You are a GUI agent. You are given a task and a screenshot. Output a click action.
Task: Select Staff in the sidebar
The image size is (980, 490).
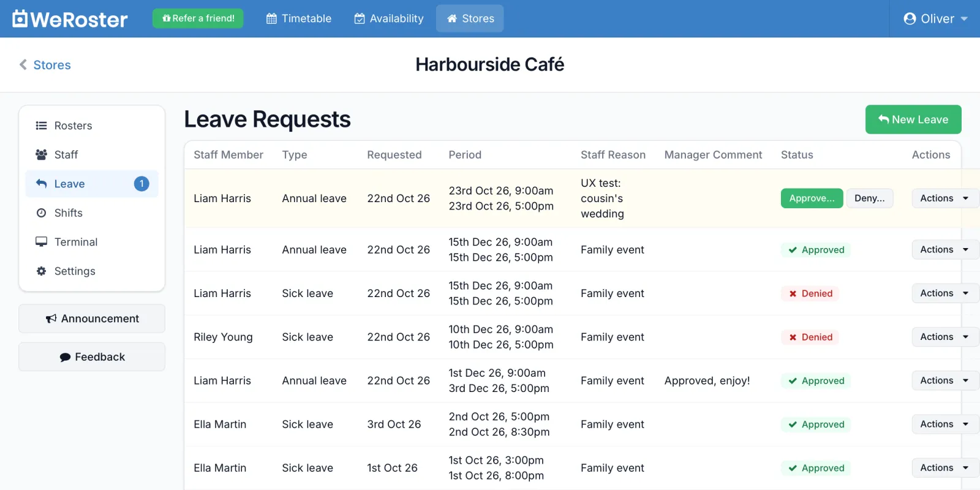tap(92, 154)
